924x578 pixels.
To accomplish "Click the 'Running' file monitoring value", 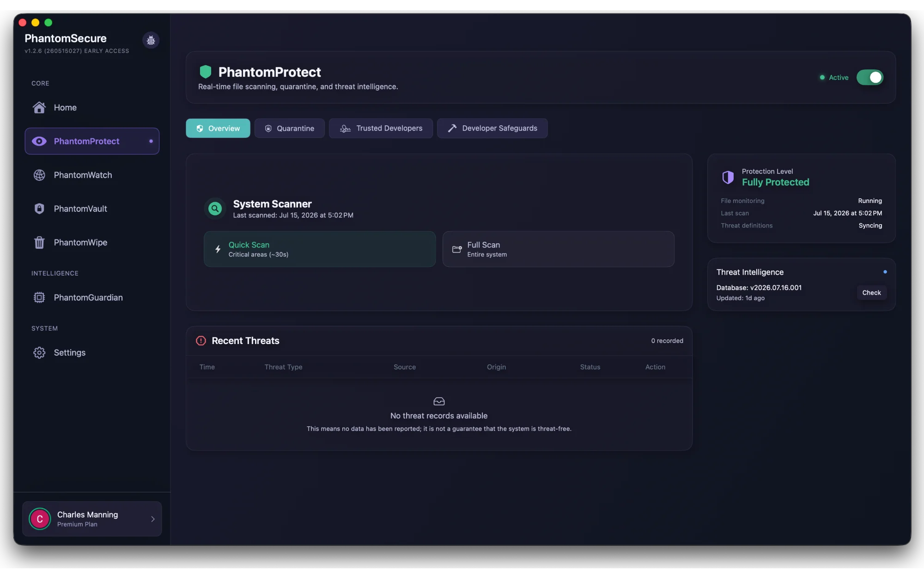I will (870, 201).
